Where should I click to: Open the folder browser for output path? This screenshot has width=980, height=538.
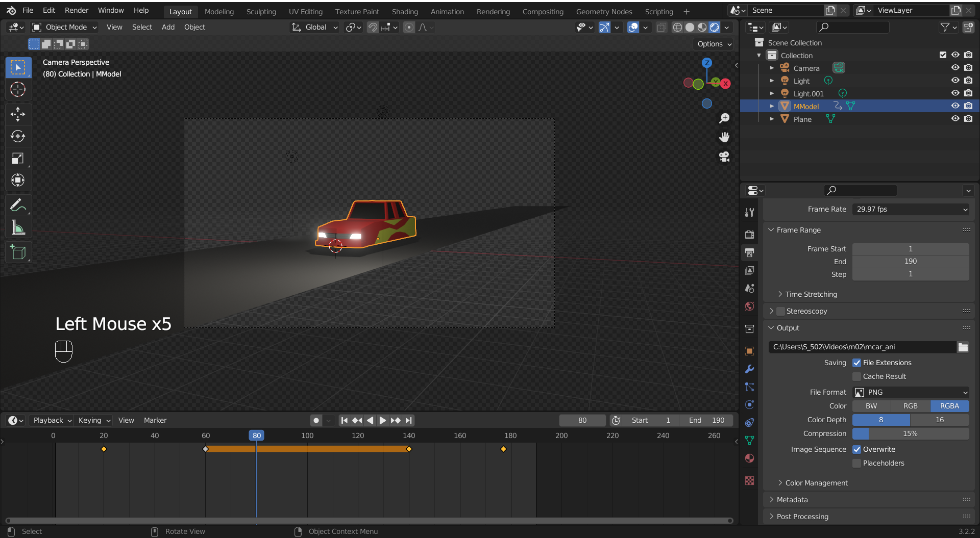tap(963, 347)
